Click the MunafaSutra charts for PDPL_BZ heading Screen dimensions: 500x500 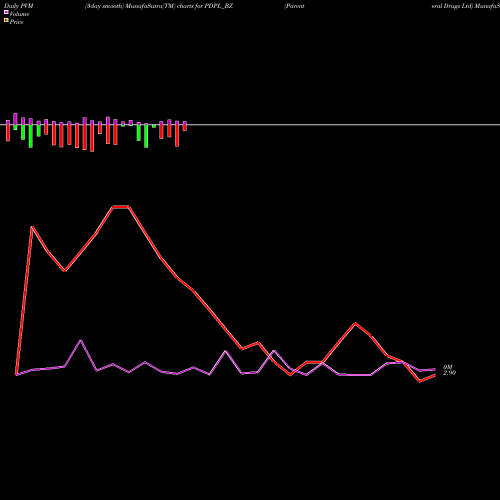point(159,6)
